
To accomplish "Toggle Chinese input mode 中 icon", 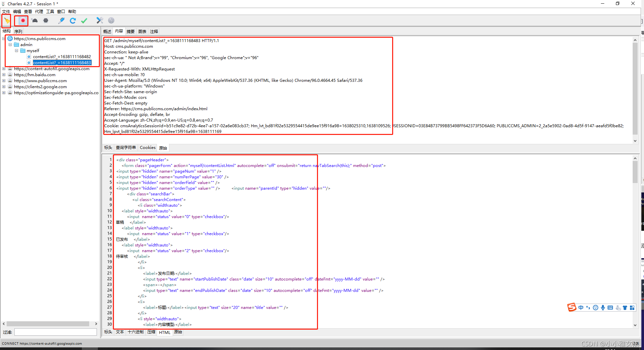I will pos(581,308).
